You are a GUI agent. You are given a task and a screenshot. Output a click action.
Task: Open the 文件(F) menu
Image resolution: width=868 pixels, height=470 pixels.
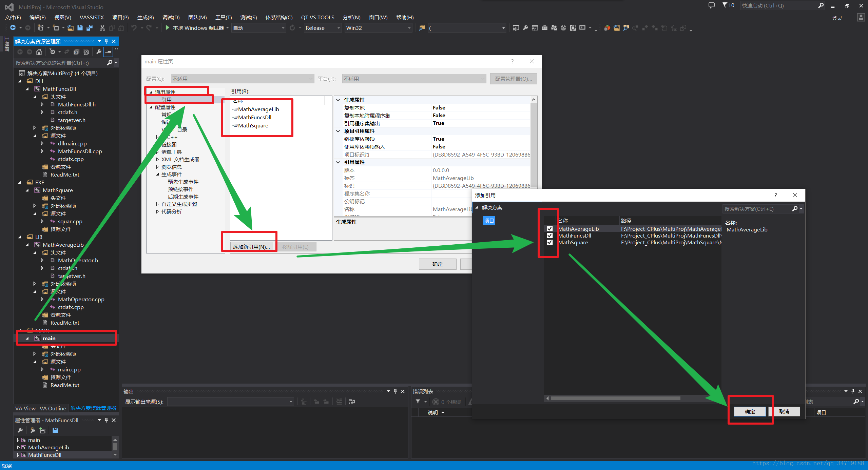tap(13, 18)
